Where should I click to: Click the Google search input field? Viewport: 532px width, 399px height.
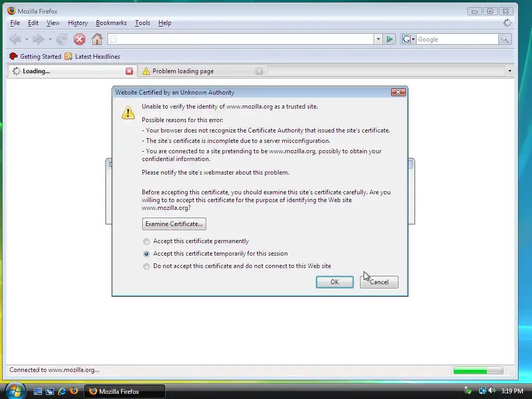pyautogui.click(x=457, y=39)
